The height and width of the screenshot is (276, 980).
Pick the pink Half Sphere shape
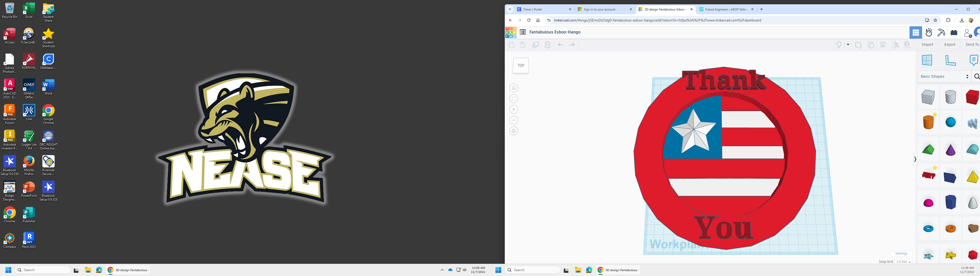(x=928, y=203)
